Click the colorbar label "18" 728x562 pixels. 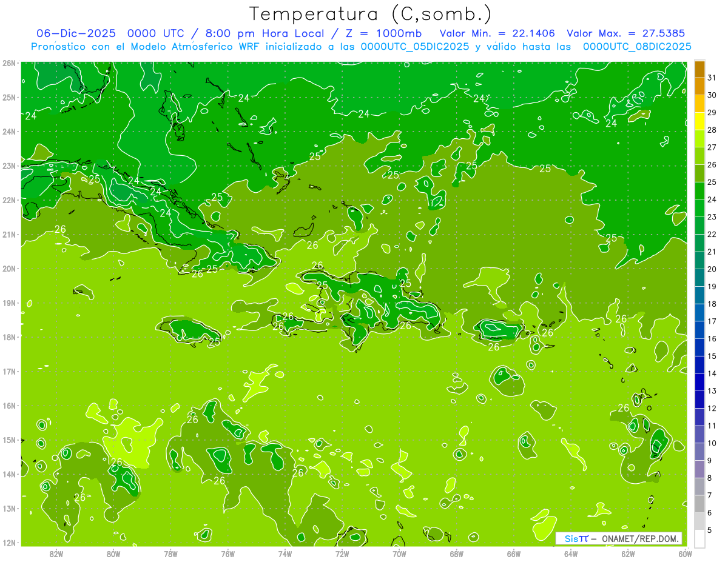tap(712, 304)
